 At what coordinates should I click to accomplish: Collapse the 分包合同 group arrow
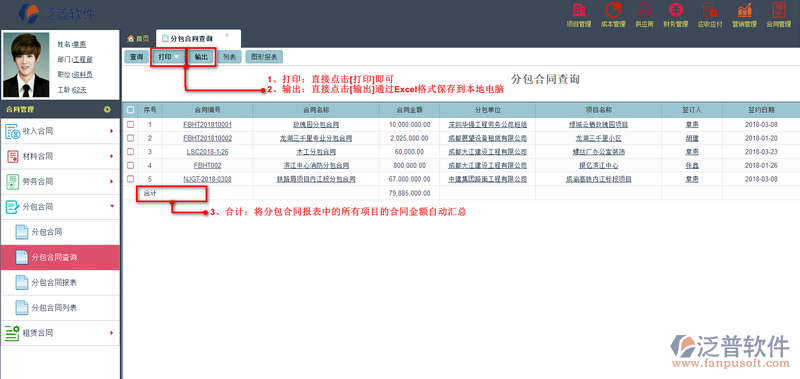point(111,207)
